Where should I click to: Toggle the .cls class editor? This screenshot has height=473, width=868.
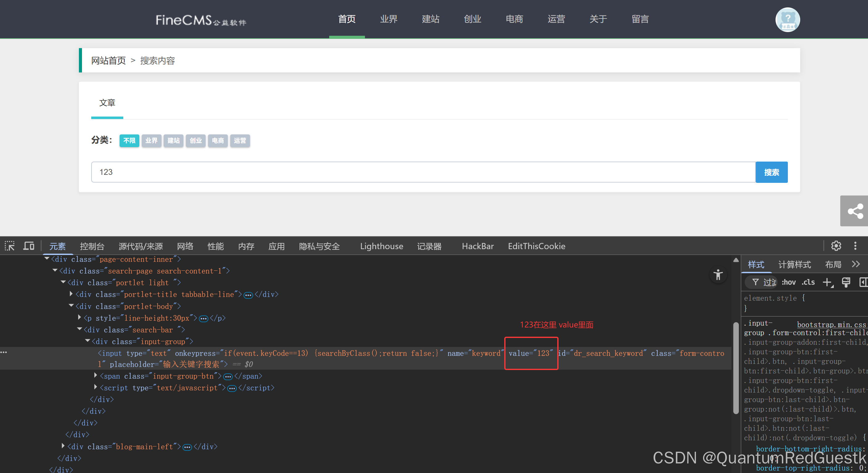click(x=808, y=282)
